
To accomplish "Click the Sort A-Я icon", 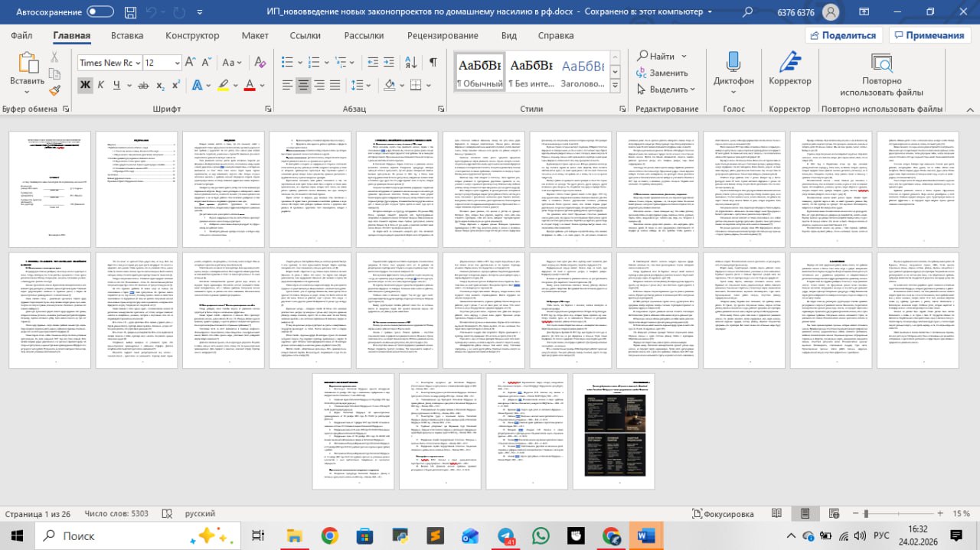I will click(x=412, y=63).
